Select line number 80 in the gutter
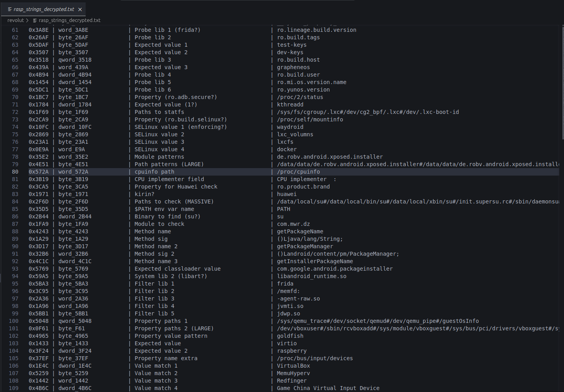 (x=15, y=172)
